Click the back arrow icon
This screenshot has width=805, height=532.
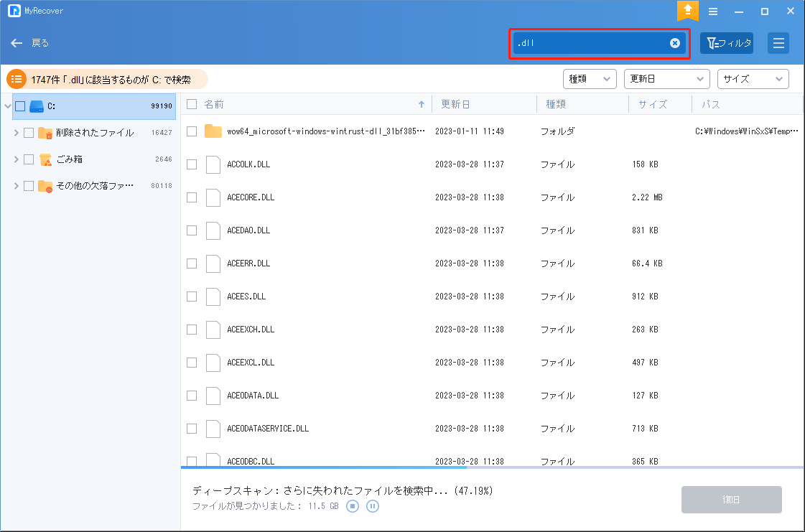[x=17, y=43]
